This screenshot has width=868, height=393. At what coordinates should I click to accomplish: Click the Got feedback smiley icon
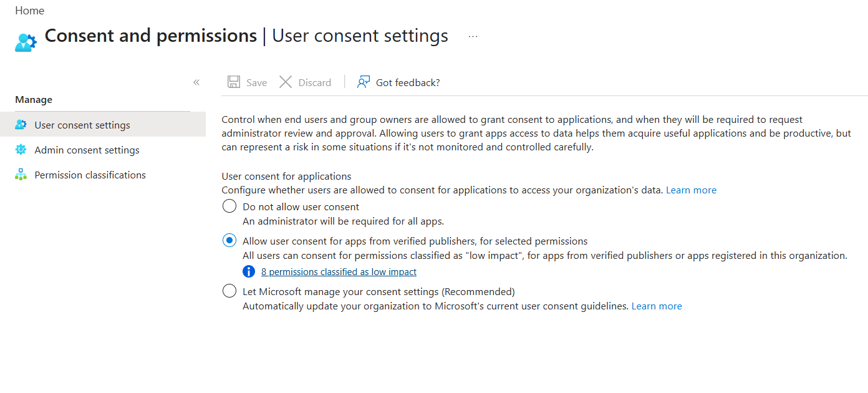(x=362, y=82)
